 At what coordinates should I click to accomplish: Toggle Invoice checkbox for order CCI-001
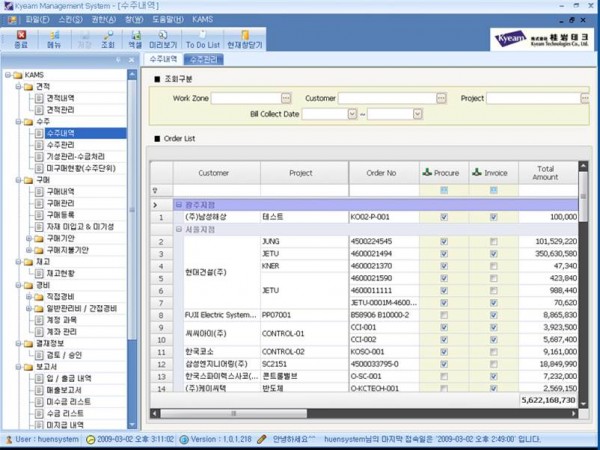493,327
